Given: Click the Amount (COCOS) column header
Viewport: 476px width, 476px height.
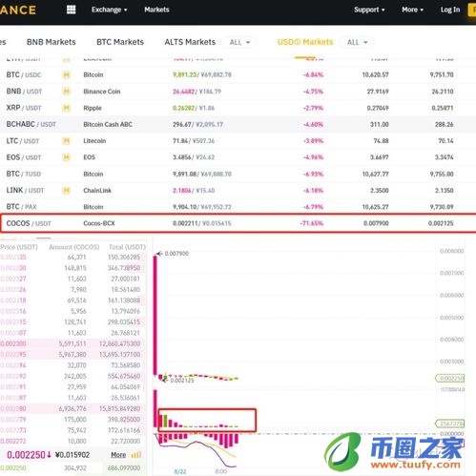Looking at the screenshot, I should pyautogui.click(x=74, y=247).
